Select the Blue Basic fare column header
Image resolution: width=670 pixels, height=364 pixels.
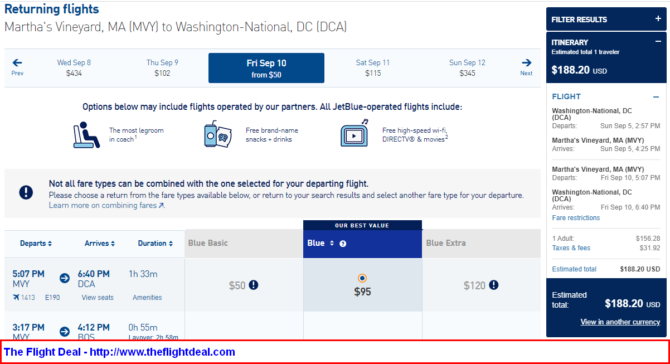point(244,243)
